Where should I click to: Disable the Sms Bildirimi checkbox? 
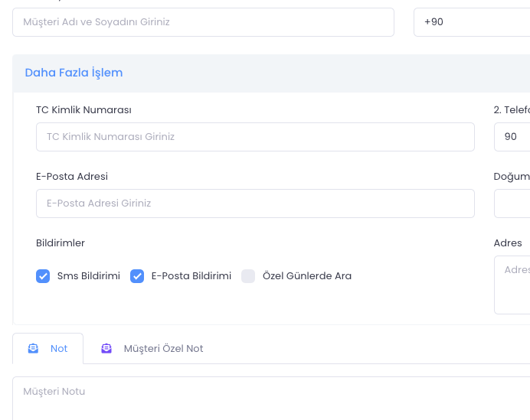tap(43, 276)
